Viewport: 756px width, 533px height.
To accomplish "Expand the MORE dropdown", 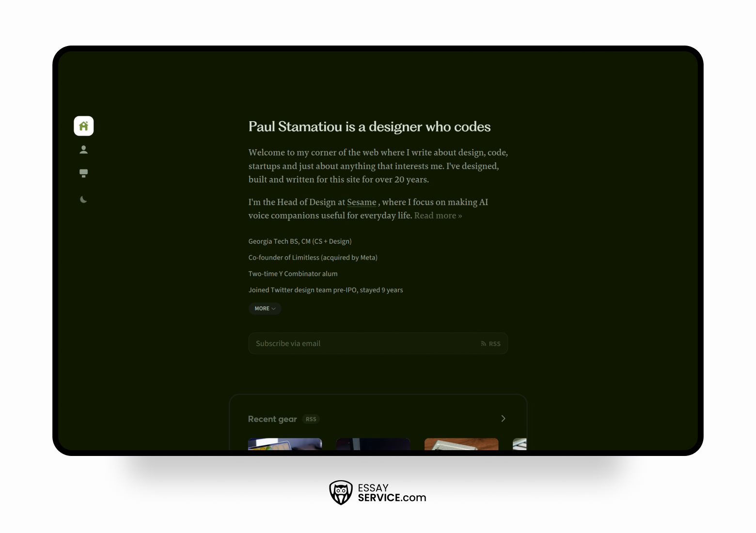I will (x=265, y=309).
